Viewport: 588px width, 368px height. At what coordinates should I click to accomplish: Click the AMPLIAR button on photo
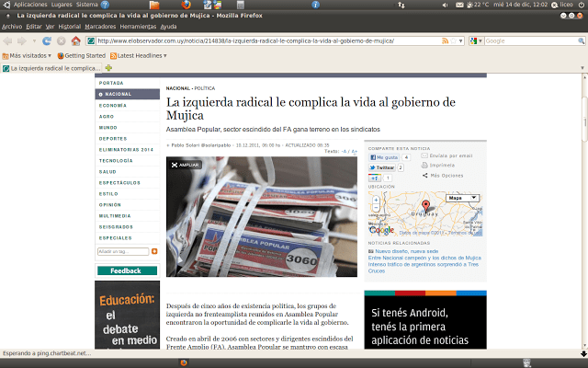pos(185,165)
